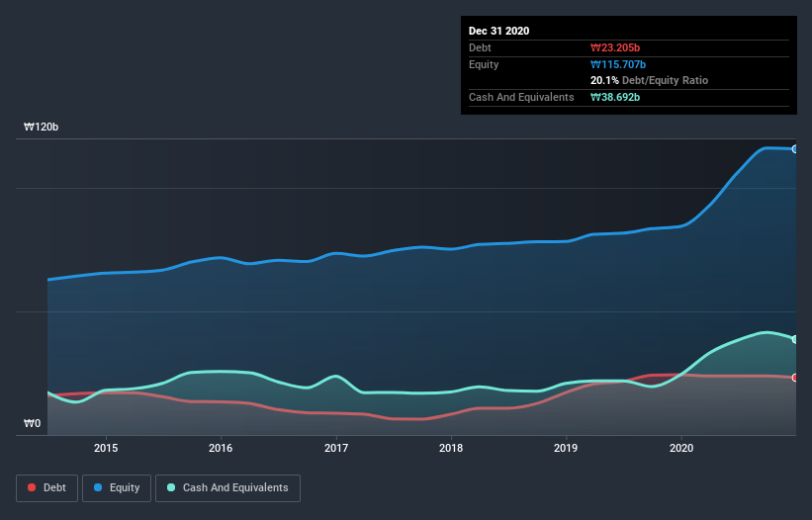Screen dimensions: 812x520
Task: Click the 2018 x-axis label
Action: 451,448
